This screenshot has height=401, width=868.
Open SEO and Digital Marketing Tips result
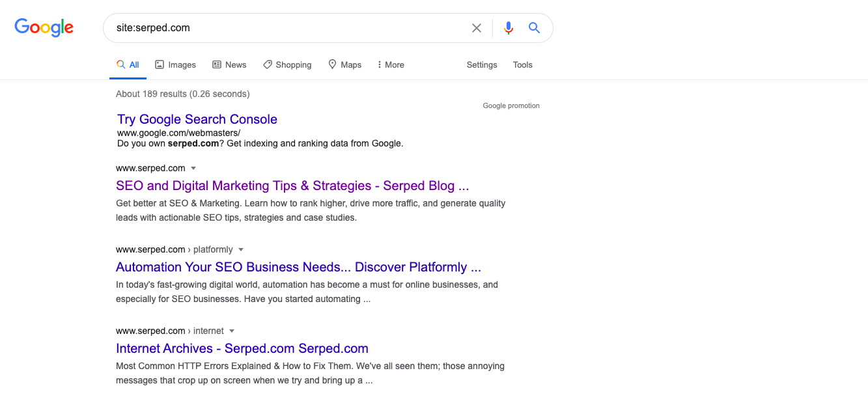coord(292,186)
